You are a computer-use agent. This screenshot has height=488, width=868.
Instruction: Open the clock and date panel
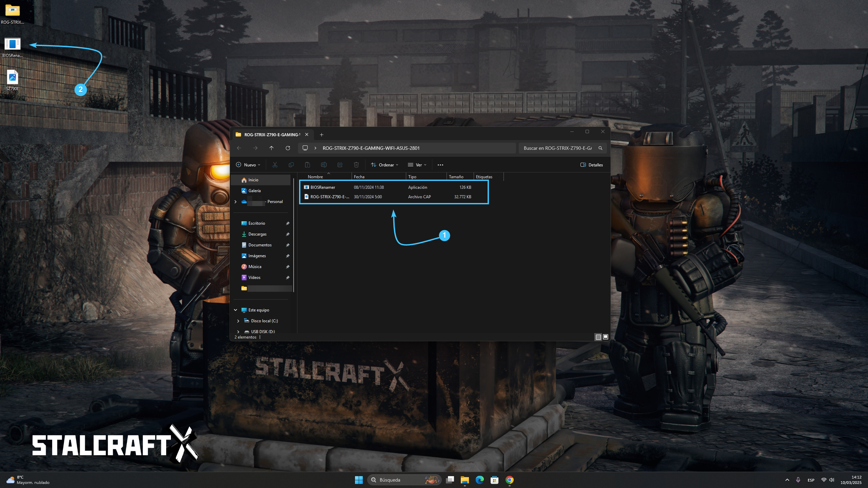(851, 480)
